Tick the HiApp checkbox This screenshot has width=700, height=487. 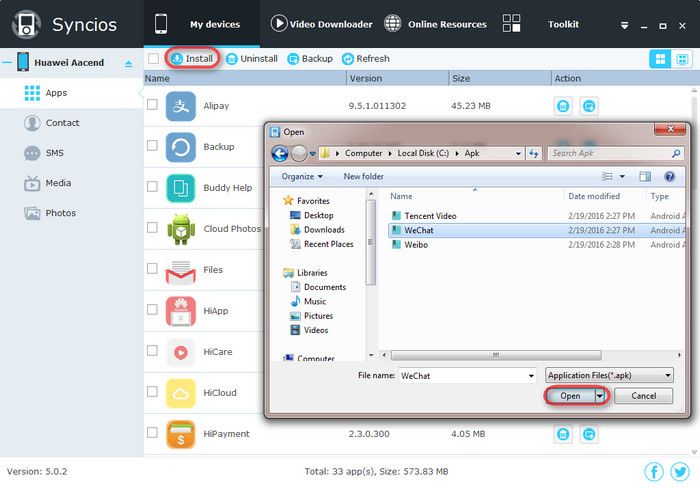click(x=152, y=309)
